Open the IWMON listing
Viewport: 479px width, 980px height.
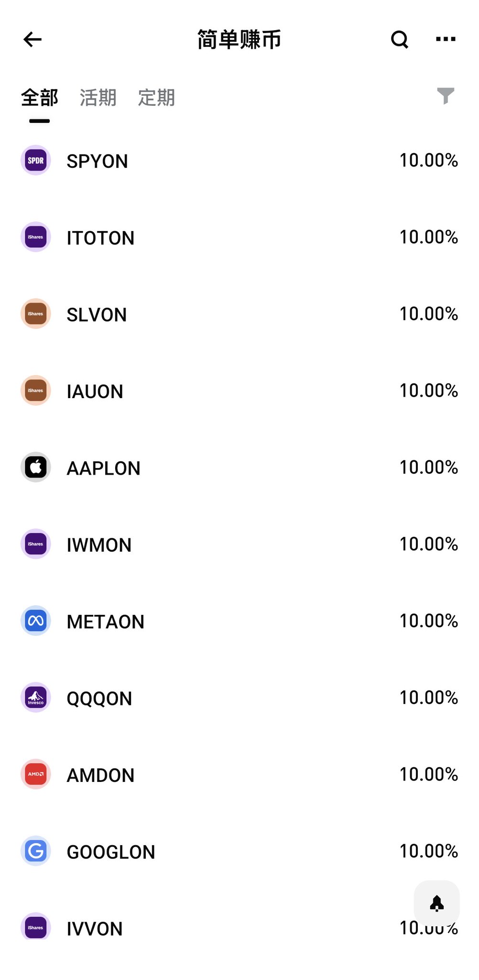[239, 544]
